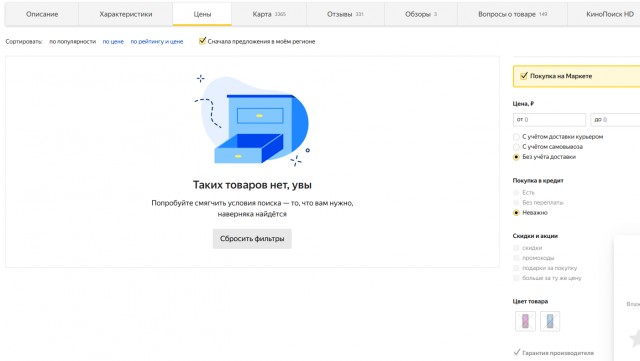
Task: Select С учётом доставки курьером
Action: [516, 137]
